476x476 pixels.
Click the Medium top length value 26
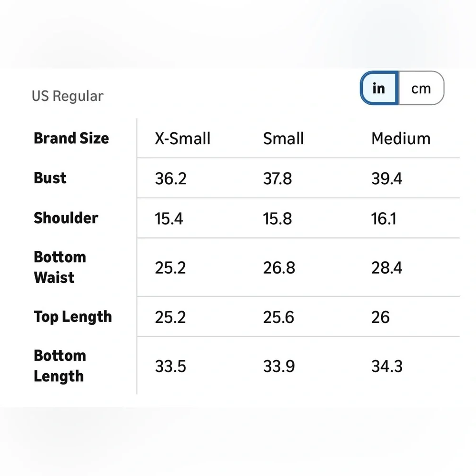[x=380, y=317]
